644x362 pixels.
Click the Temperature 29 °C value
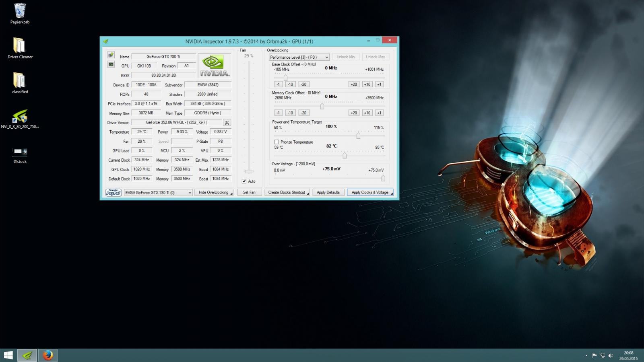[x=142, y=132]
